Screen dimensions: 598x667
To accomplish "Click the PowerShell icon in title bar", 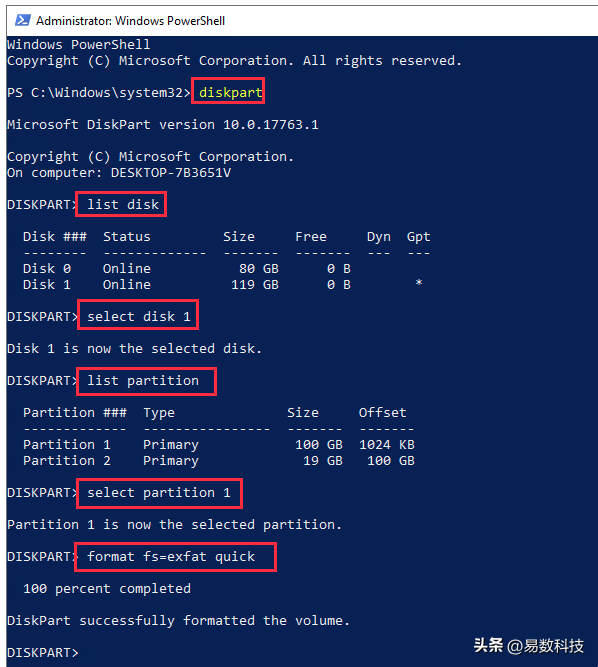I will pyautogui.click(x=23, y=20).
